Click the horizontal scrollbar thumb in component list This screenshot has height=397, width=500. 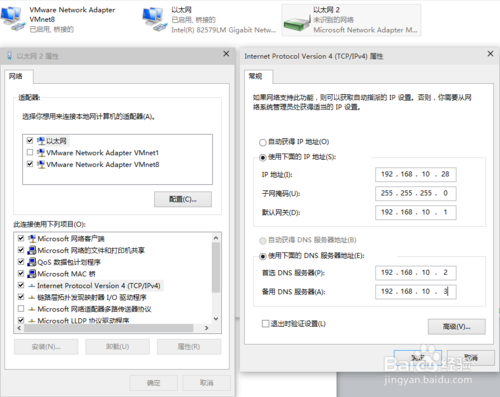108,328
